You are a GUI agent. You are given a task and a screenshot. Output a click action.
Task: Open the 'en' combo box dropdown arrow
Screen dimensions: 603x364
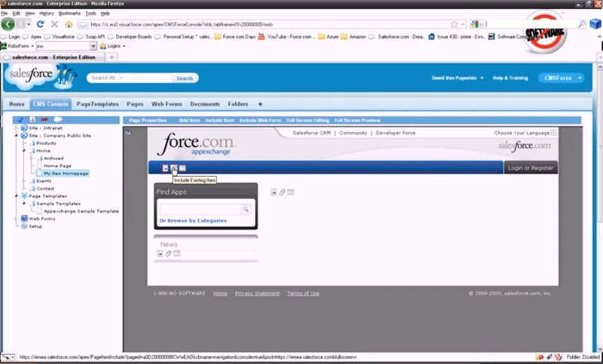(93, 46)
